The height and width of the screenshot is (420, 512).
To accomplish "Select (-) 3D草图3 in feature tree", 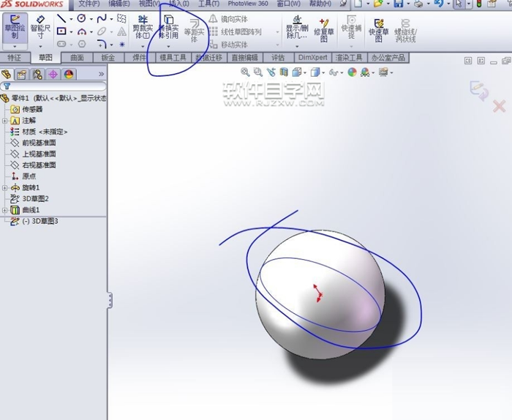I will [x=39, y=222].
